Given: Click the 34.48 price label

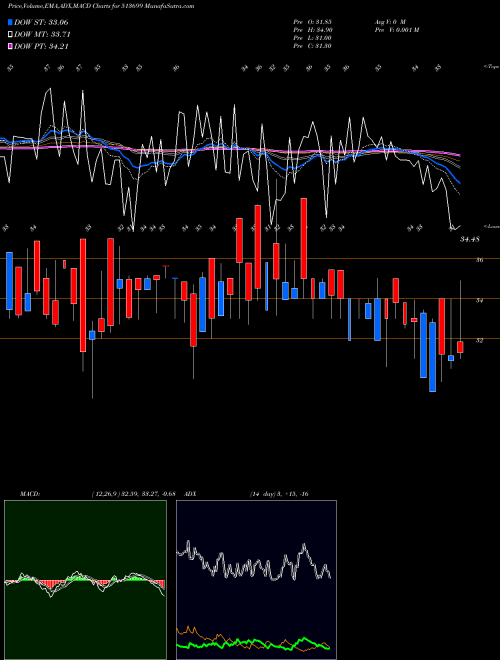Looking at the screenshot, I should tap(470, 240).
